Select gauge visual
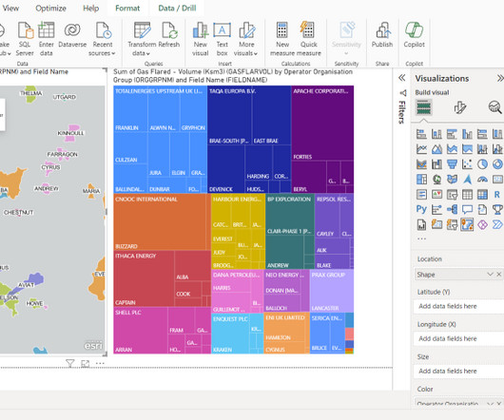 [482, 180]
